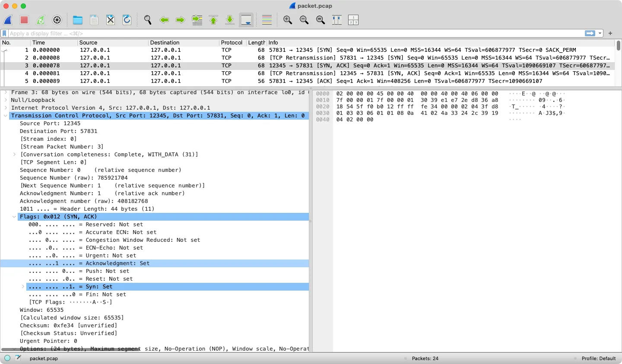Toggle auto-scroll during live capture
Image resolution: width=622 pixels, height=364 pixels.
(246, 20)
